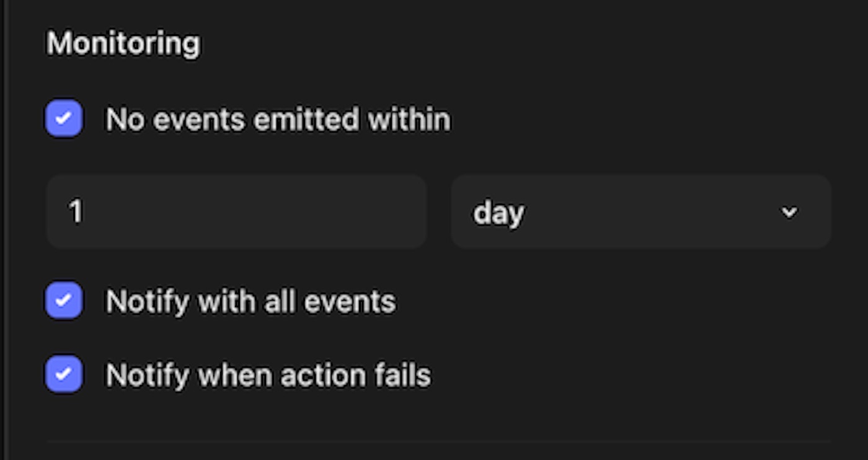Click the checkmark icon beside "Notify with all events"
This screenshot has width=868, height=460.
(x=64, y=301)
